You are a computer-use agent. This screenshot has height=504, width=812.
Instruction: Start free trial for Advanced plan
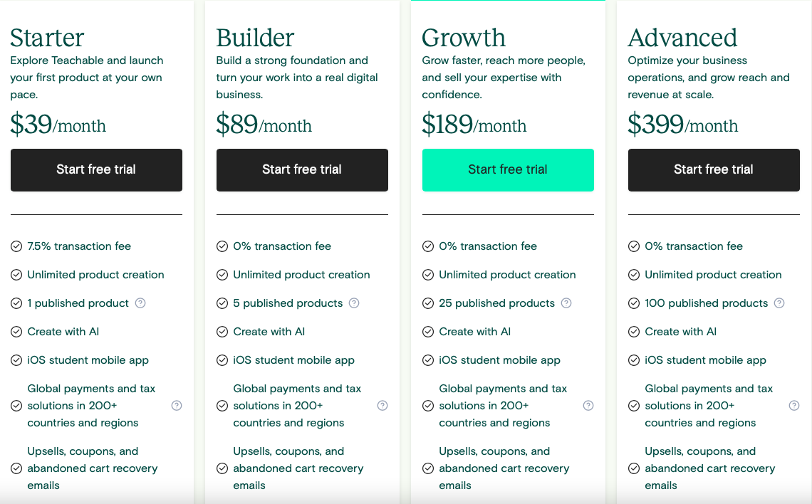pyautogui.click(x=714, y=170)
